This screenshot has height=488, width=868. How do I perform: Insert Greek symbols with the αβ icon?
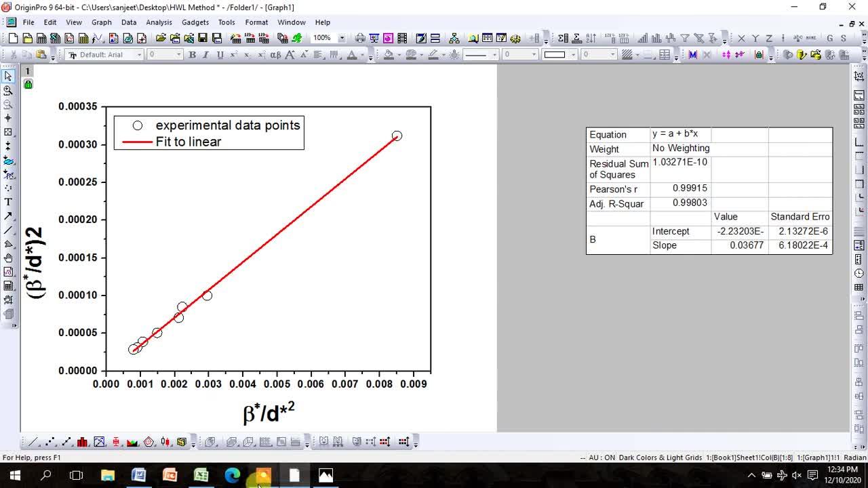(275, 54)
